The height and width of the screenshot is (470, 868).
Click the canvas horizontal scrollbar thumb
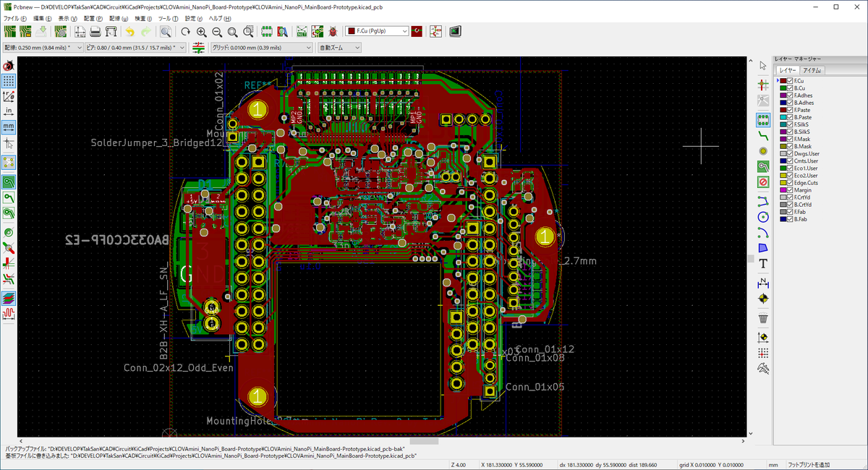pos(423,440)
